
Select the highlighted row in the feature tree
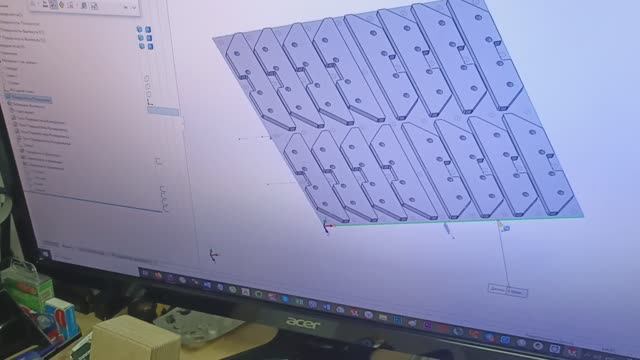[30, 98]
